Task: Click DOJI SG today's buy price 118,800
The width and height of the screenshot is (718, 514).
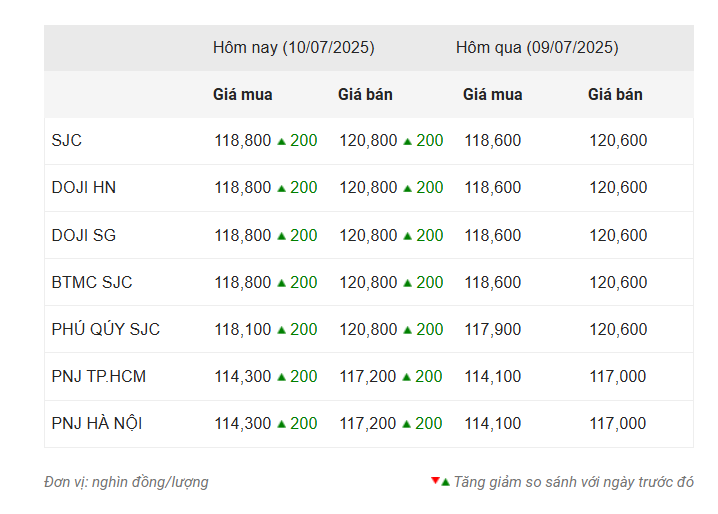Action: 243,235
